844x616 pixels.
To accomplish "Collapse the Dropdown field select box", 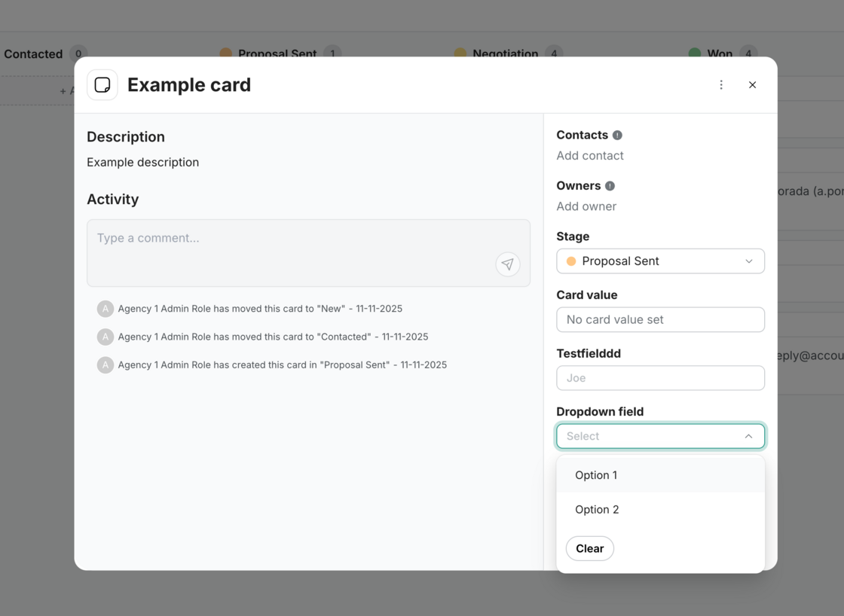I will pos(660,436).
